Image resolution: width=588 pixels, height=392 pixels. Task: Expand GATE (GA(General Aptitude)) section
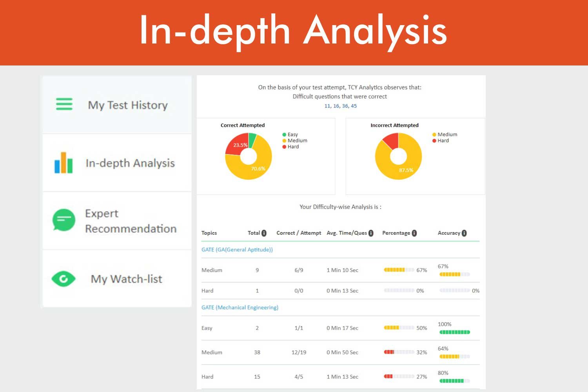(237, 250)
